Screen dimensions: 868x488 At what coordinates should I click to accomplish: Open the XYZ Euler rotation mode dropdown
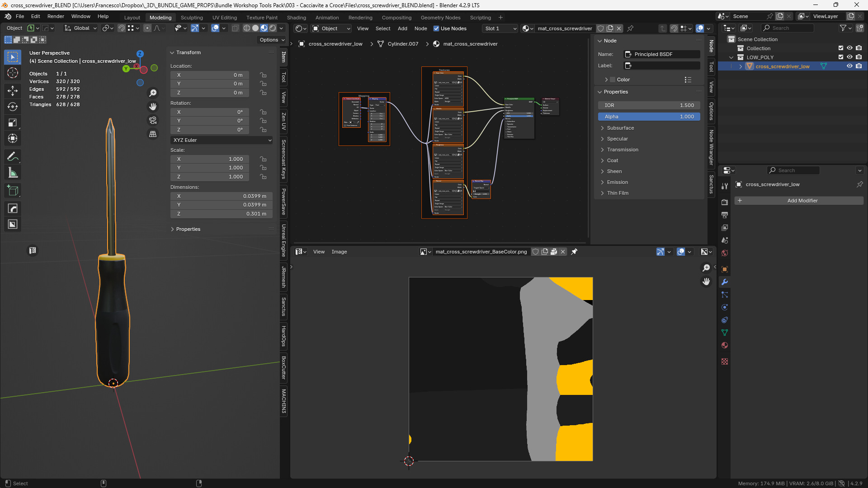coord(222,140)
